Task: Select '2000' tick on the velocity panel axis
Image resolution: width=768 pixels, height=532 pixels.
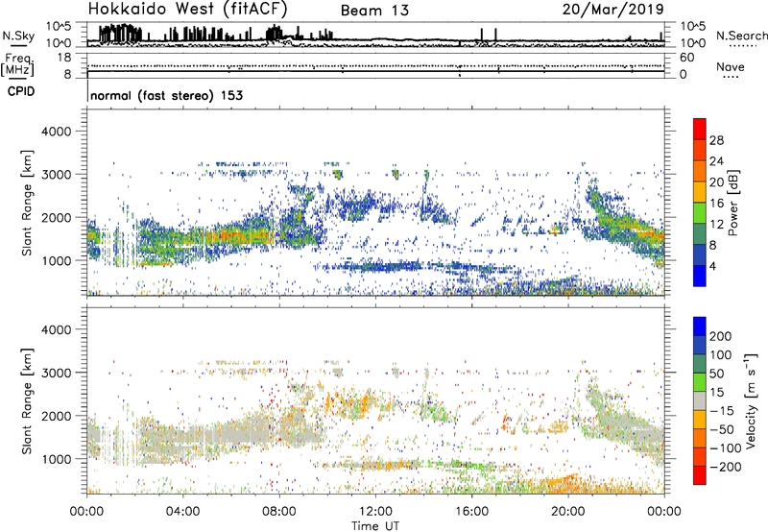Action: 56,416
